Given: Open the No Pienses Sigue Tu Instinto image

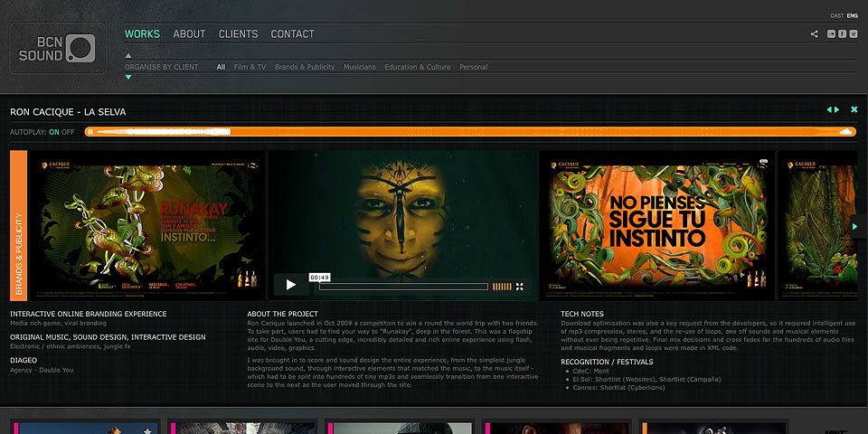Looking at the screenshot, I should [x=657, y=225].
